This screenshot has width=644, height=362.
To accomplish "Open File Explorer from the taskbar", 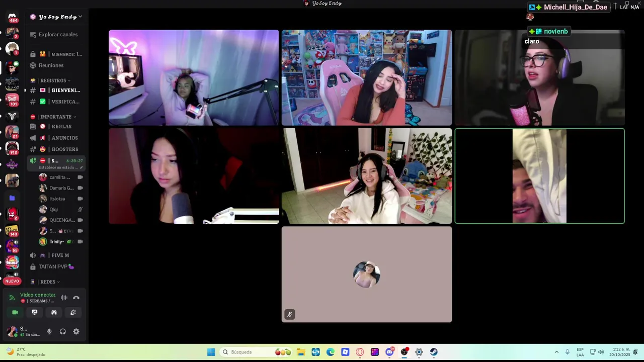I will [301, 352].
